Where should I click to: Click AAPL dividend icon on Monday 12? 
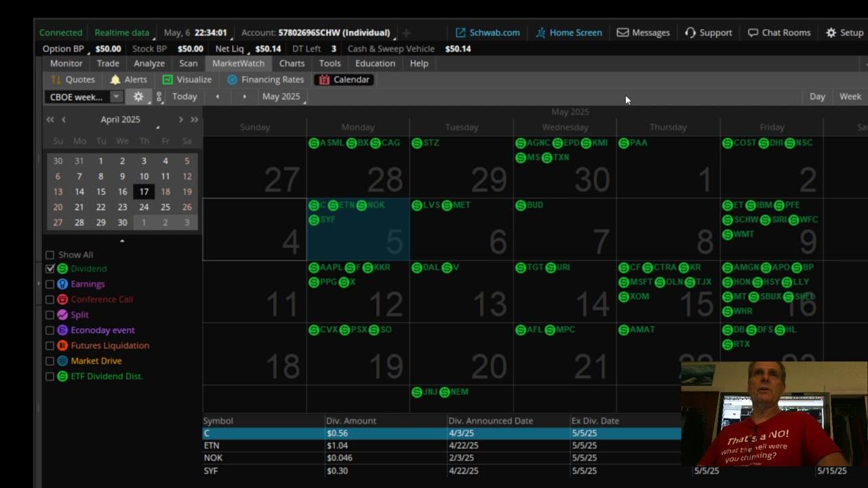[314, 268]
